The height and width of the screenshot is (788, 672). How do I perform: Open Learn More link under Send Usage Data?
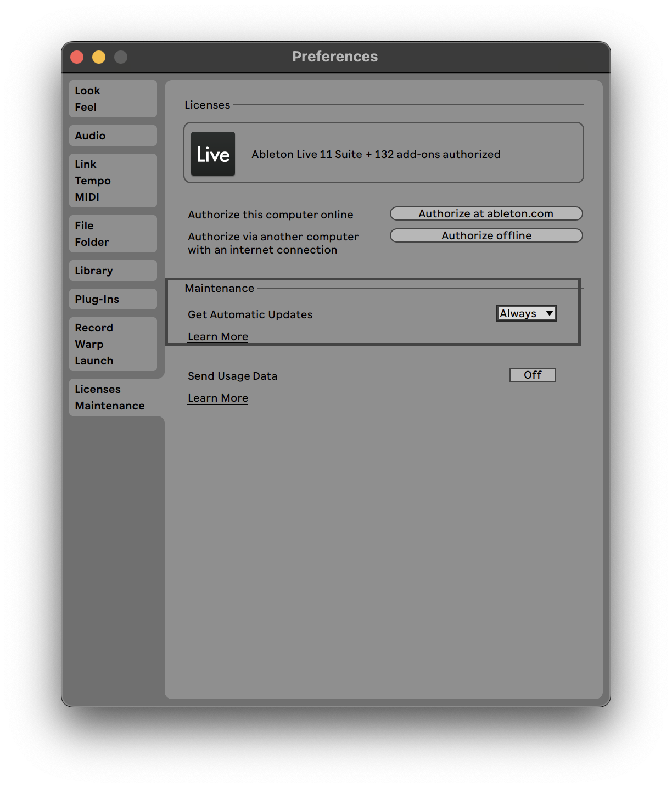point(218,398)
